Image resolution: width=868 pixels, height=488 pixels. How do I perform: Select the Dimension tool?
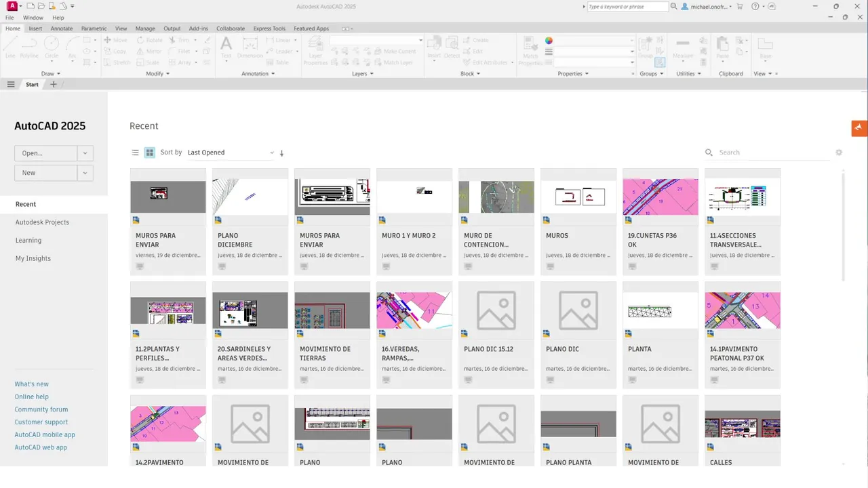250,47
